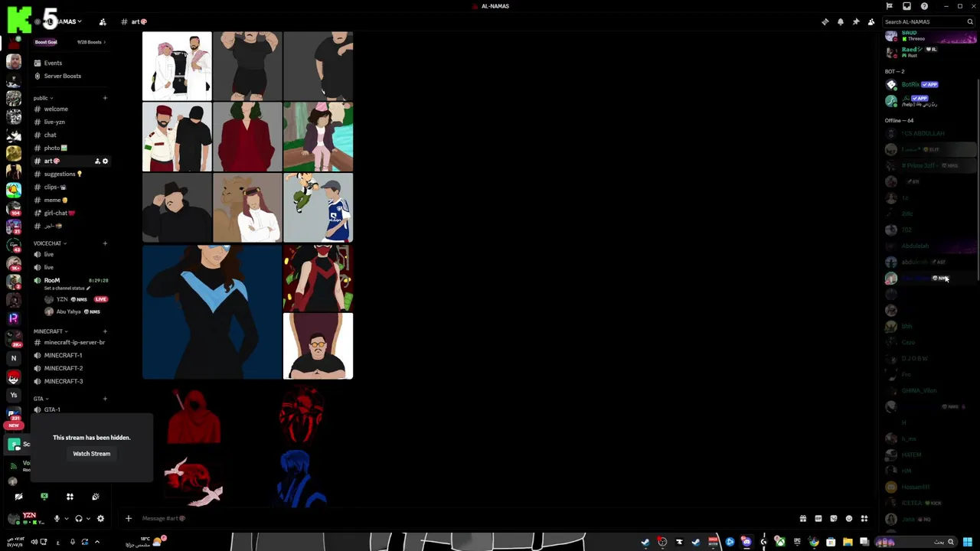Open the Boost Goal progress bar
This screenshot has width=980, height=551.
[x=70, y=42]
